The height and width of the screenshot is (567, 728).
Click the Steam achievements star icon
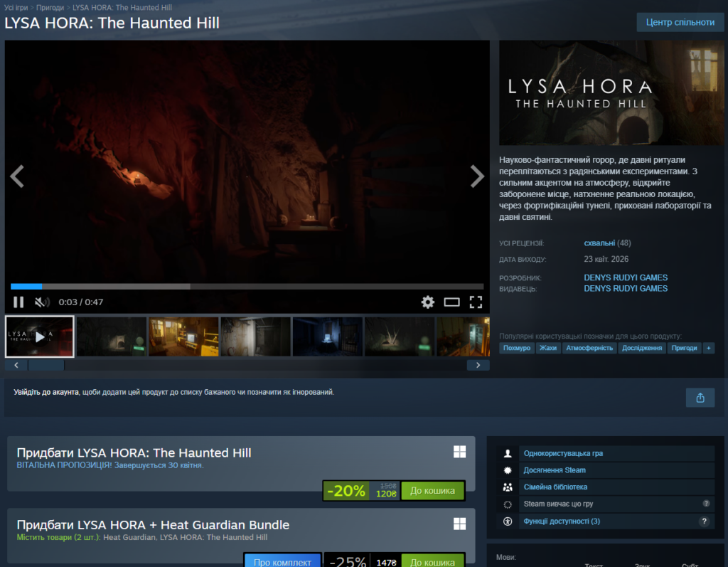508,470
